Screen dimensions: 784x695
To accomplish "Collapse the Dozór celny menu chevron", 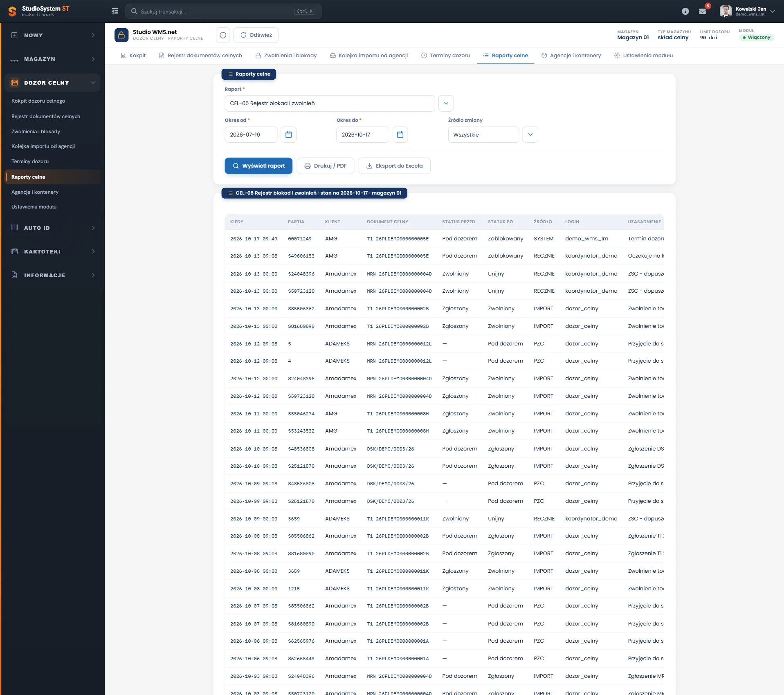I will coord(93,83).
